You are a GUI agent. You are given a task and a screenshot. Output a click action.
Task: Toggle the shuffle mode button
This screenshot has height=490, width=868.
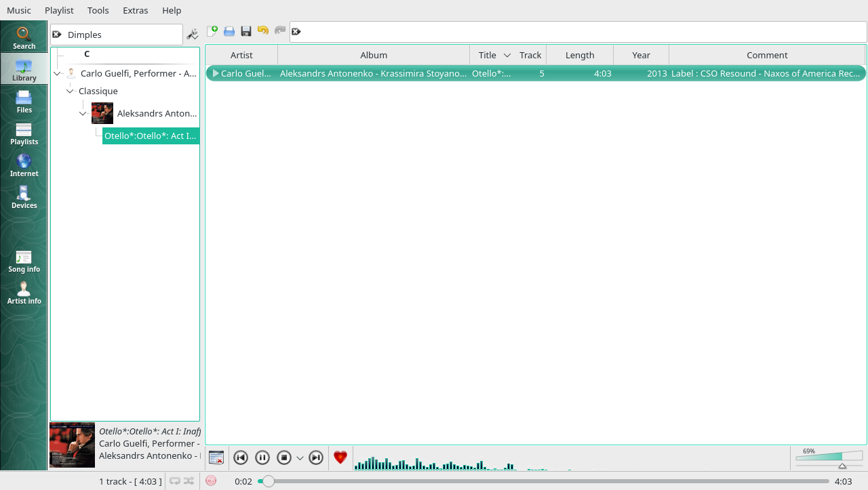[189, 481]
